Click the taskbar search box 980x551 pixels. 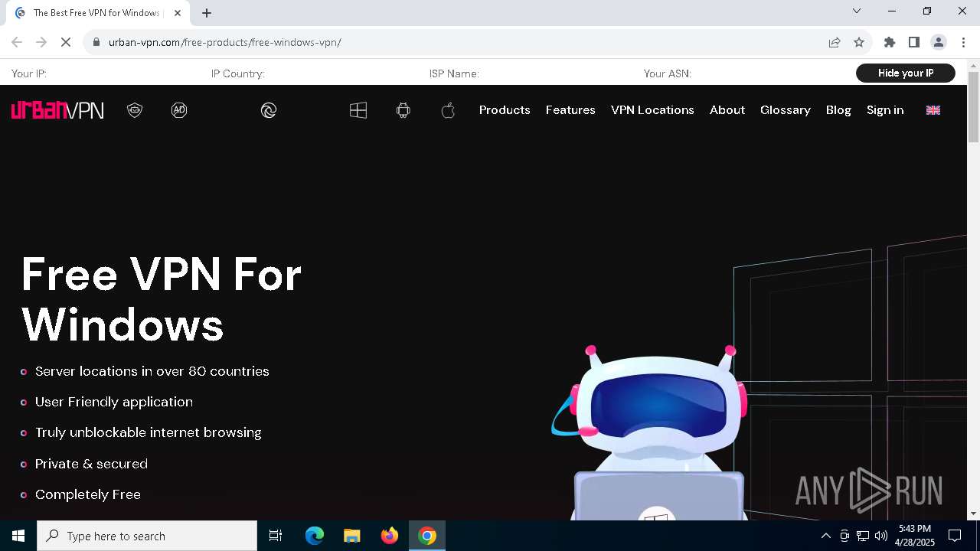point(147,536)
